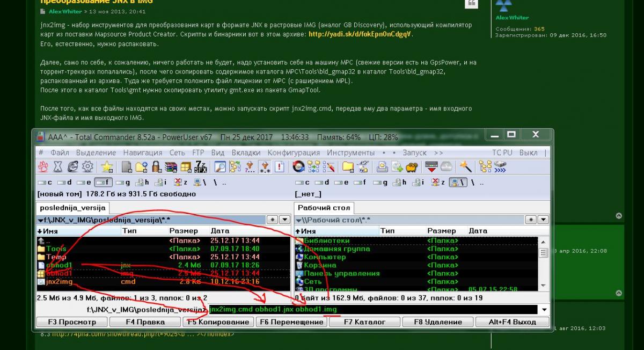The image size is (644, 350).
Task: Click the red paw print toolbar icon
Action: [x=43, y=166]
